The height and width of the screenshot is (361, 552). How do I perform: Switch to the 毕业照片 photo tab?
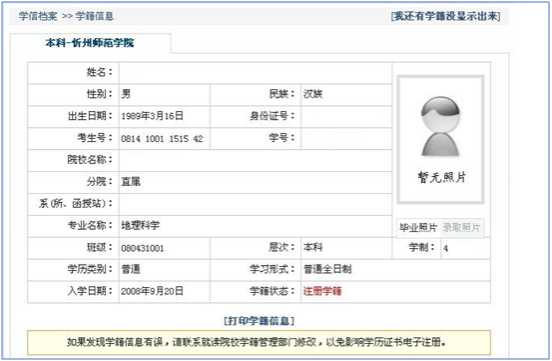pos(418,228)
